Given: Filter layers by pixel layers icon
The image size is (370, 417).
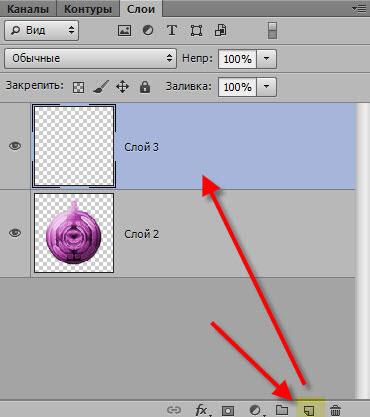Looking at the screenshot, I should (124, 31).
